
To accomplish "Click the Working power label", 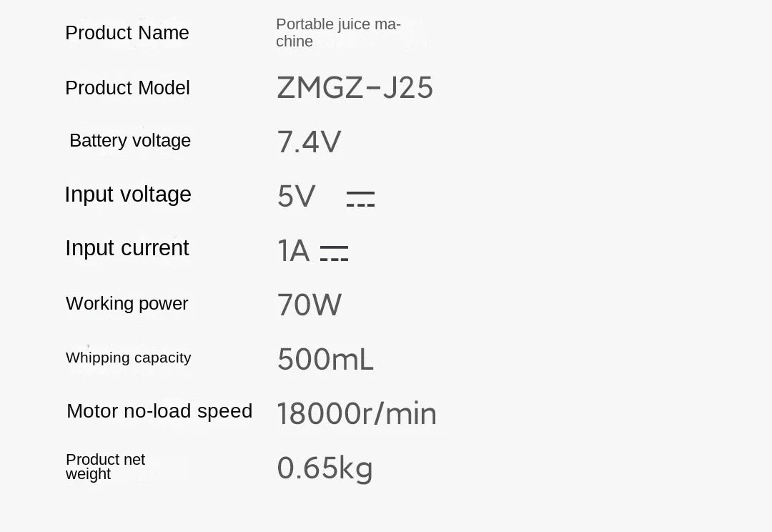I will pyautogui.click(x=127, y=303).
